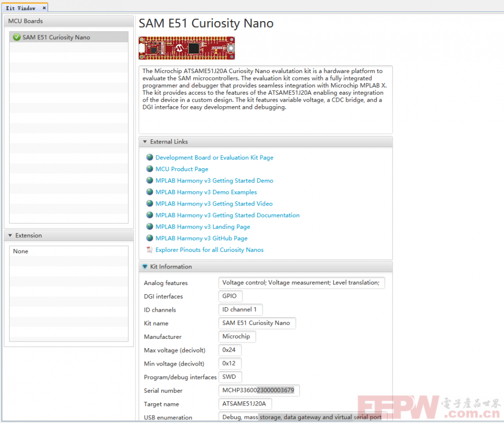Open MPLAB Harmony v3 Getting Started Demo
This screenshot has width=504, height=423.
[214, 180]
